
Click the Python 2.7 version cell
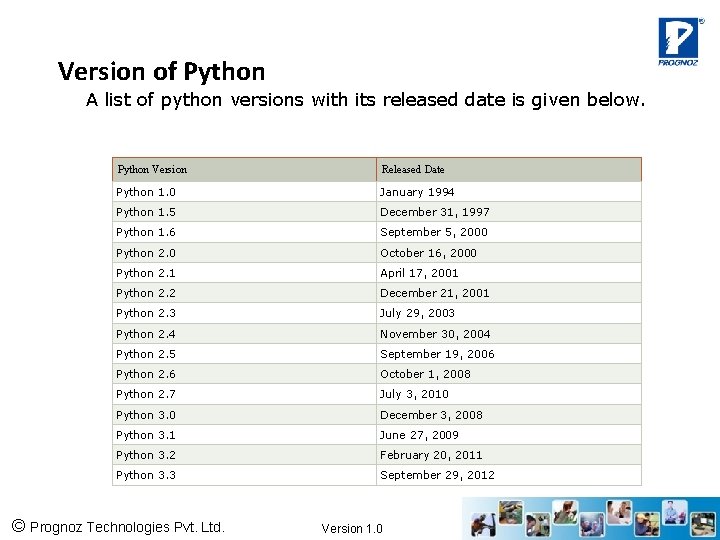pos(146,394)
